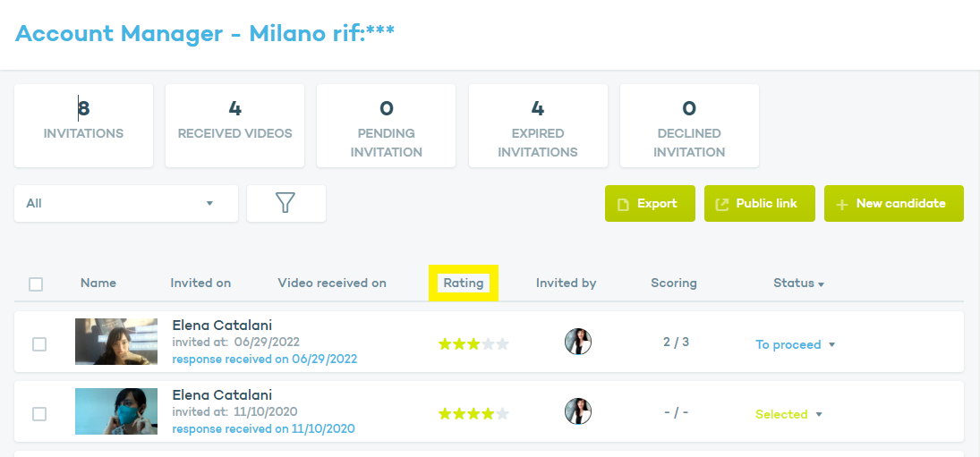Click the plus icon for New candidate
Image resolution: width=980 pixels, height=457 pixels.
click(841, 204)
